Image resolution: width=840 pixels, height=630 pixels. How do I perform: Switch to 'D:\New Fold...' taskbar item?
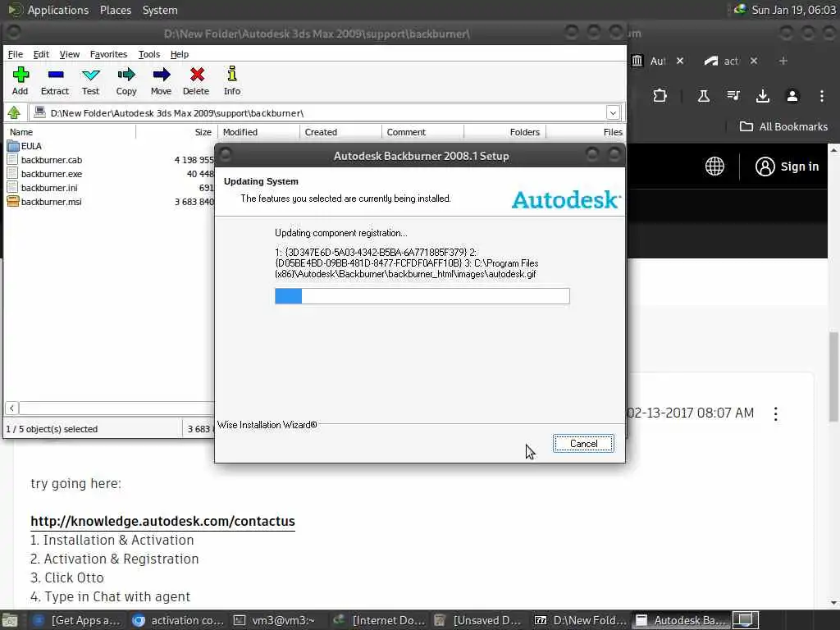[581, 620]
